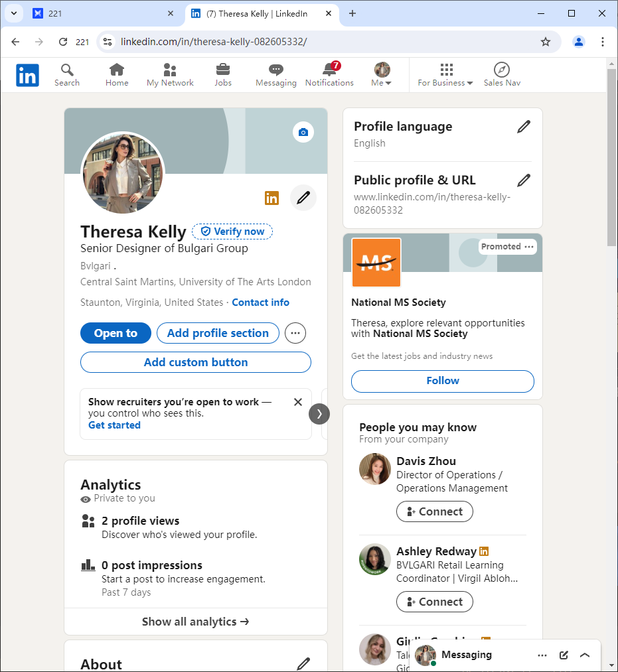Advance the suggestion carousel with next arrow

(x=319, y=414)
